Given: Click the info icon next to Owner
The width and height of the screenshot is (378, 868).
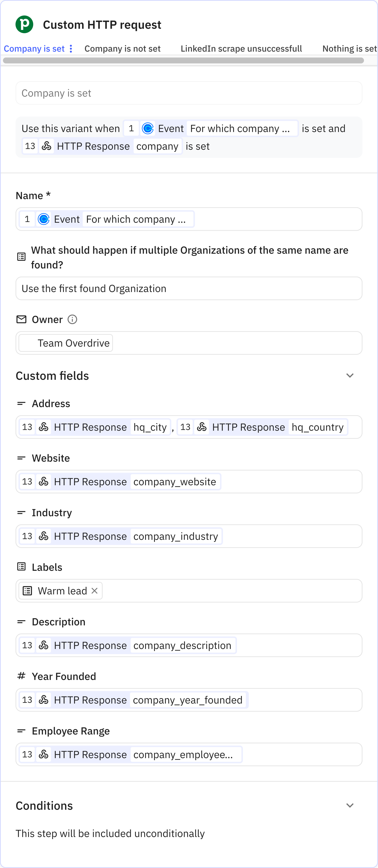Looking at the screenshot, I should coord(73,319).
